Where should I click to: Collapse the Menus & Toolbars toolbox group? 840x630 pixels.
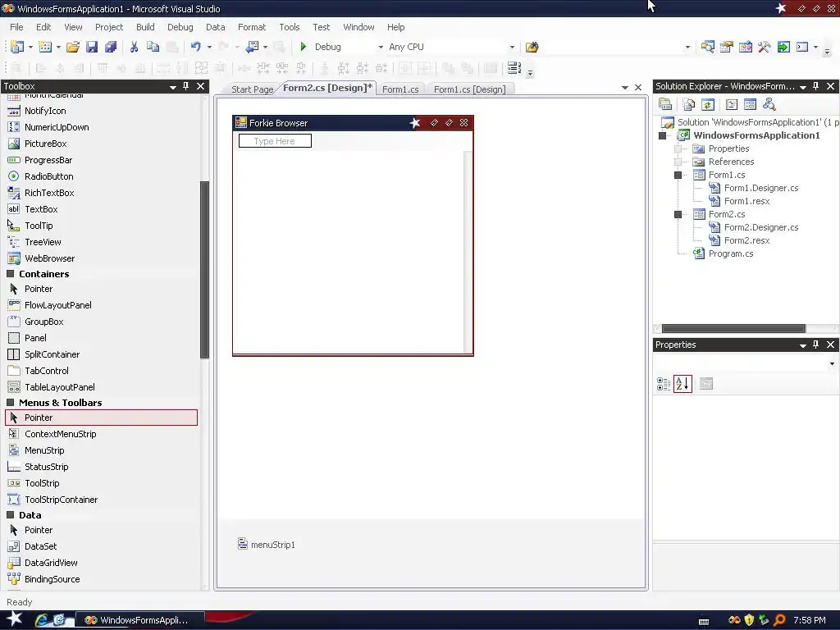coord(10,402)
